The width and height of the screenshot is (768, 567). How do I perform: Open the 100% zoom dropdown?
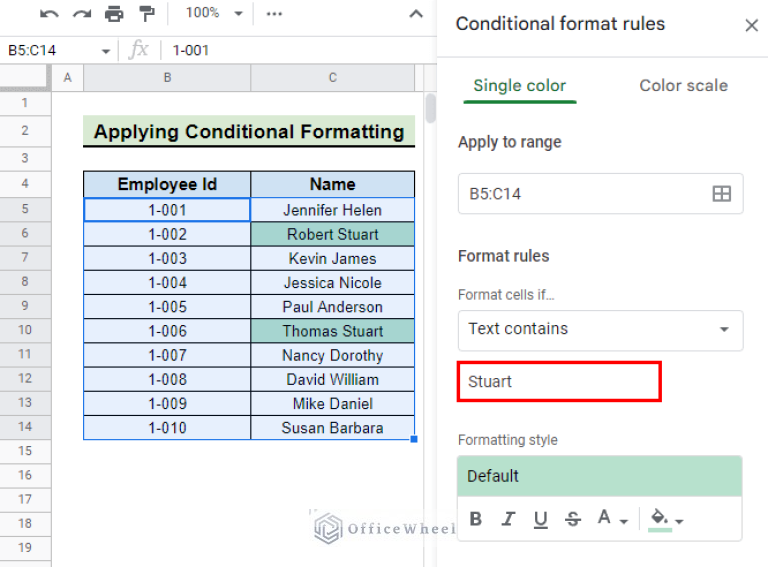[214, 13]
